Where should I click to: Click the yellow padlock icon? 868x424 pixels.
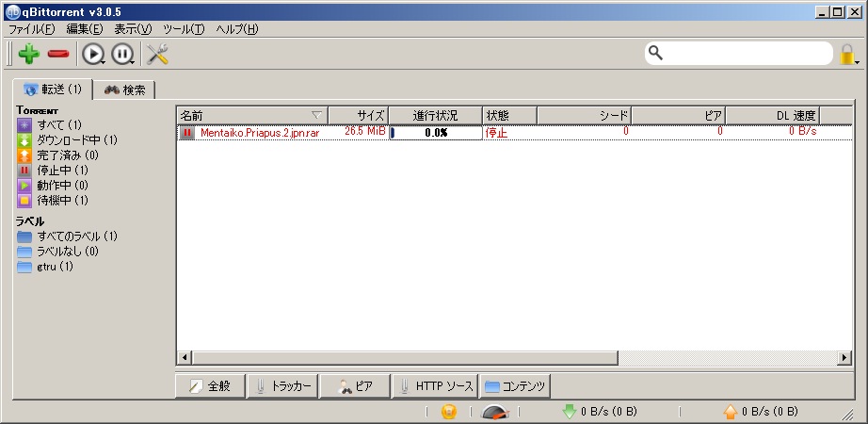point(847,55)
